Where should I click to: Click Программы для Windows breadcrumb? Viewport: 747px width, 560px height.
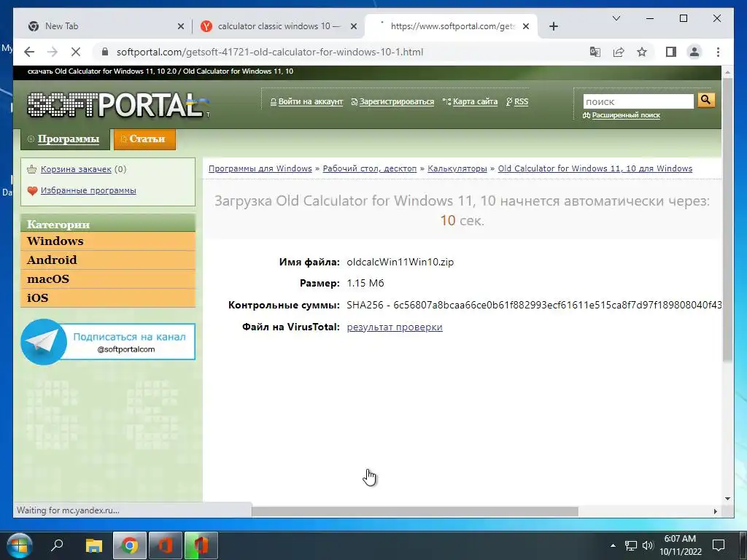[x=260, y=168]
